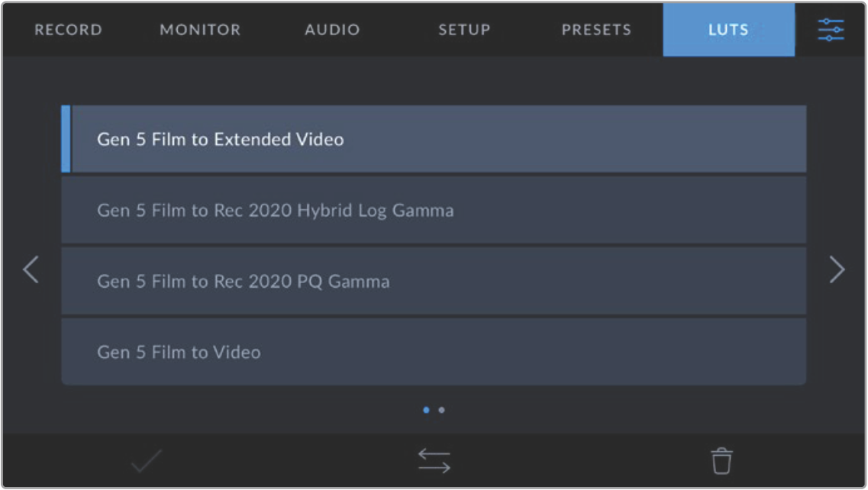Select the AUDIO tab

(332, 31)
